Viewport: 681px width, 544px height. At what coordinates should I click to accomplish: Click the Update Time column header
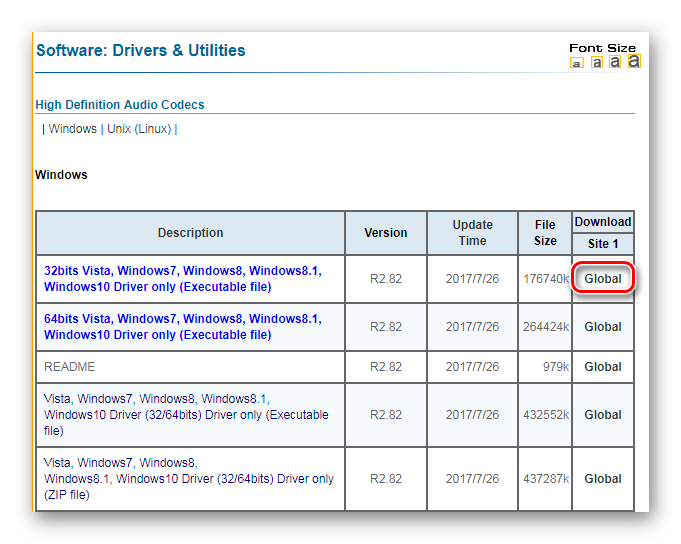473,233
